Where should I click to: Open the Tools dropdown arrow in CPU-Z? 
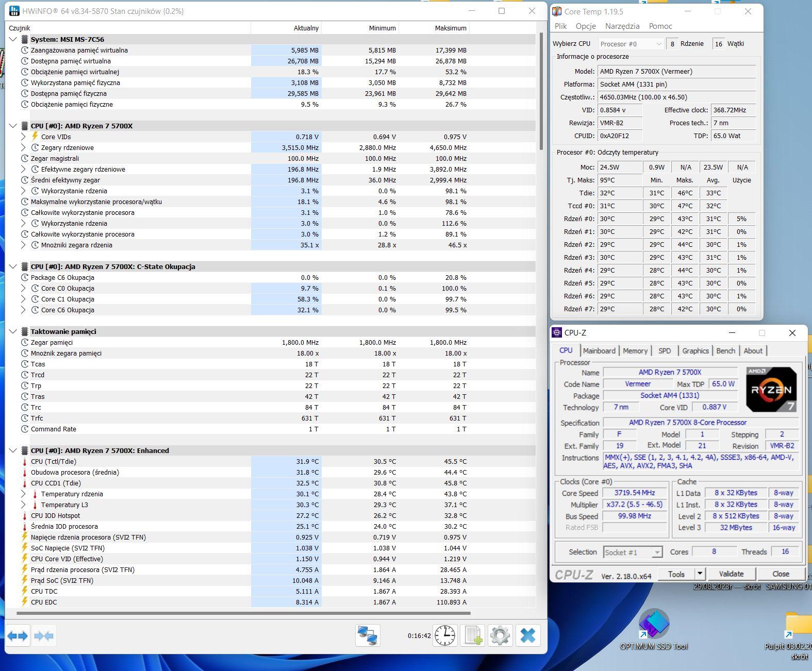[x=700, y=574]
